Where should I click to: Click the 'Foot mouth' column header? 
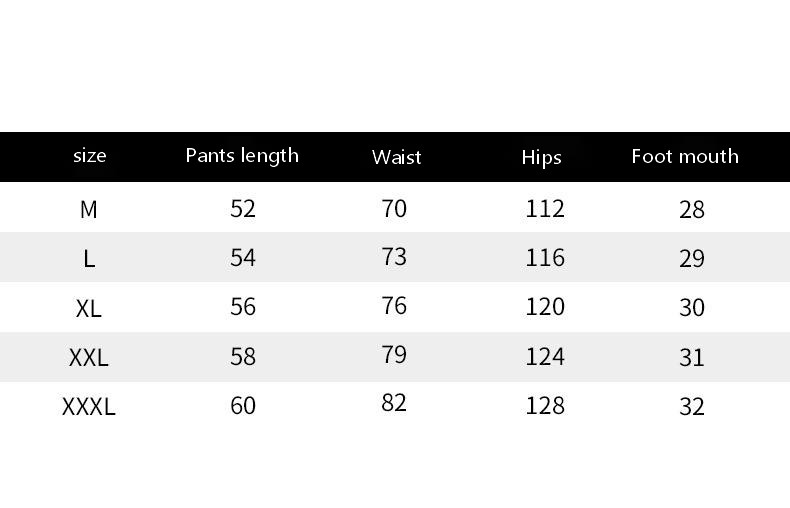pos(685,156)
